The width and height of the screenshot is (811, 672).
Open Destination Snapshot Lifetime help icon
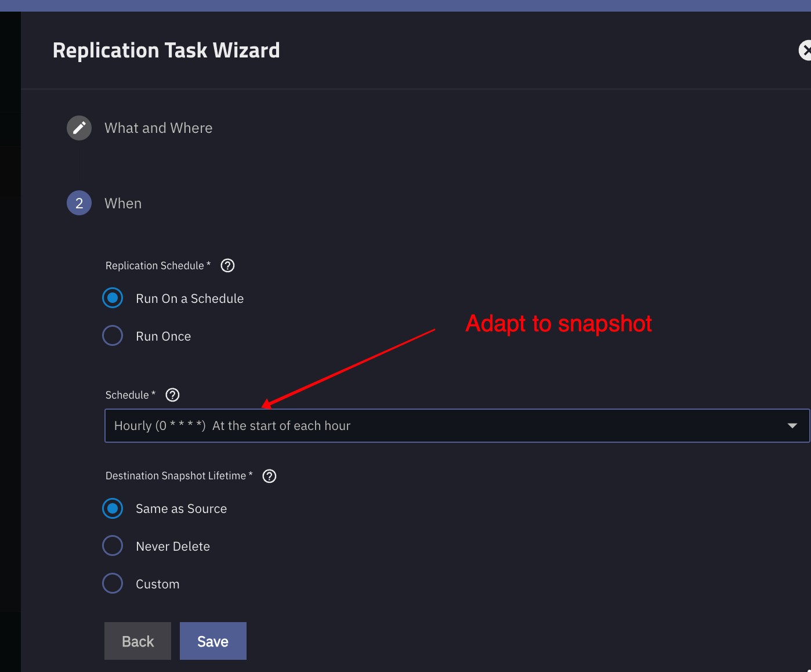point(269,476)
